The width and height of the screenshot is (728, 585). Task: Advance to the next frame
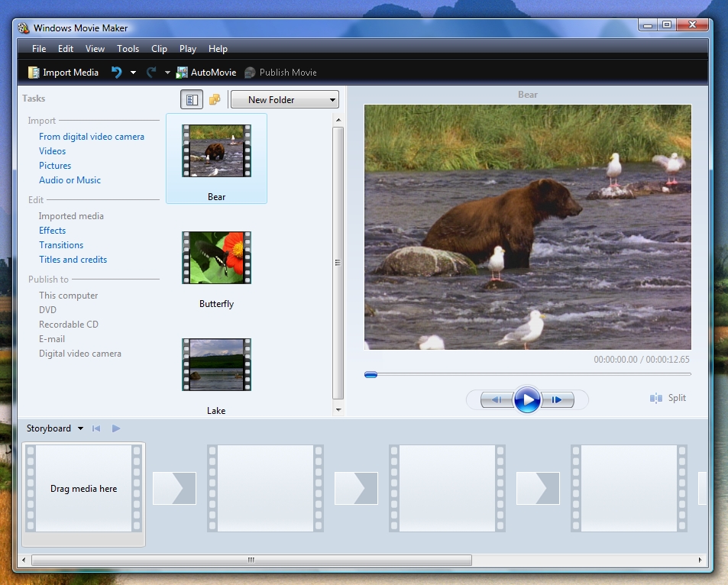point(557,399)
